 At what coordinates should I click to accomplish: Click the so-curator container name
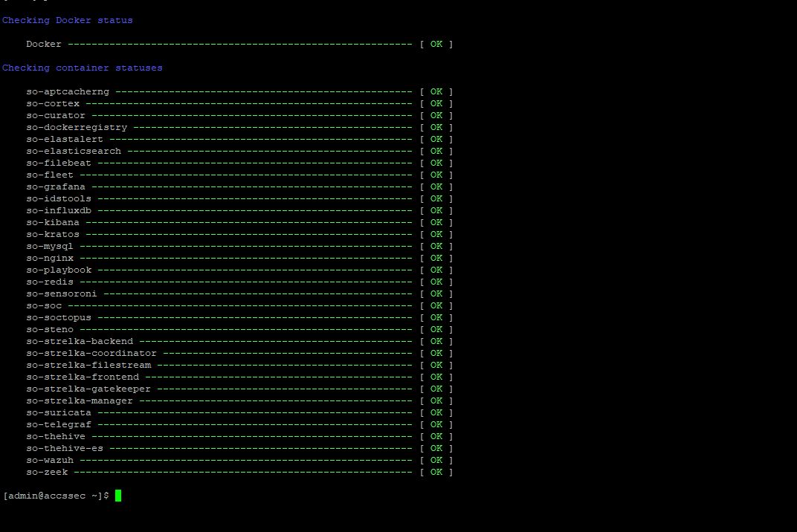[56, 116]
